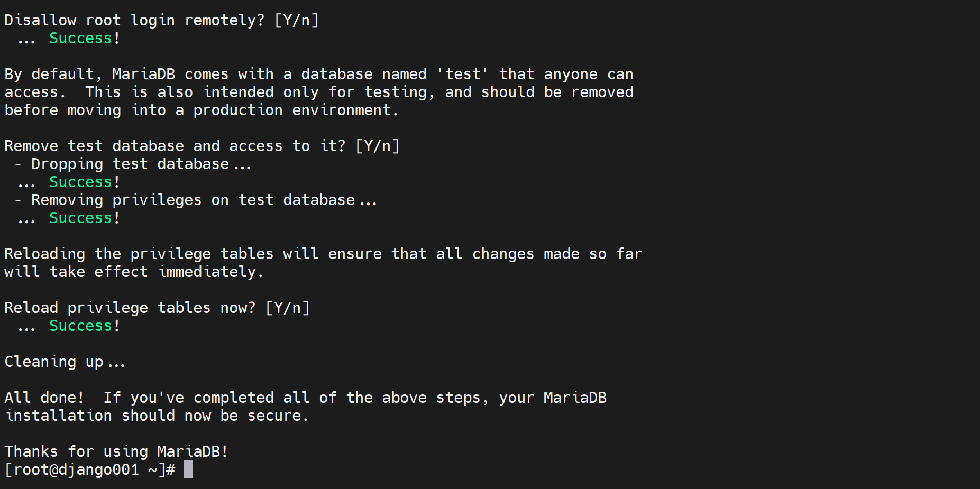
Task: Click Success! below "Removing privileges on test database..."
Action: [85, 218]
